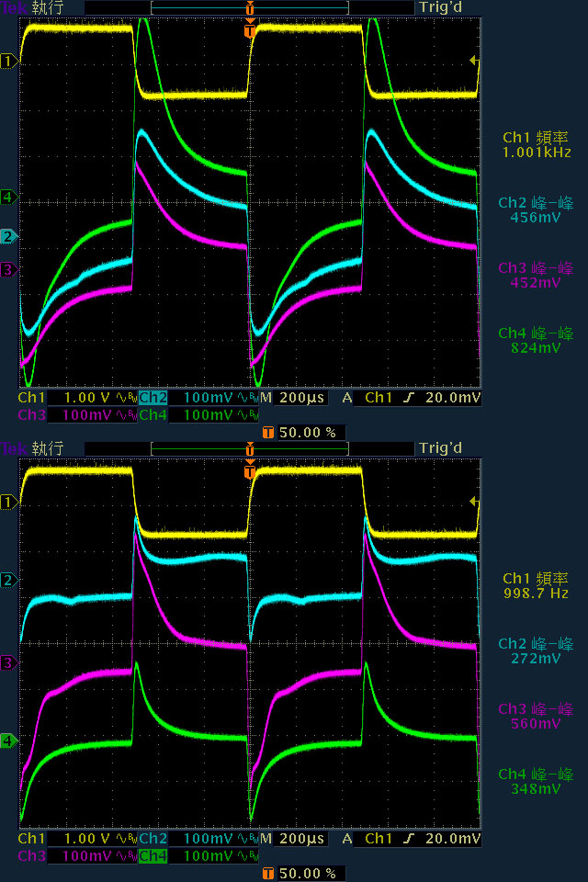Click the green channel 4 ground marker in lower capture
Image resolution: width=588 pixels, height=882 pixels.
tap(8, 741)
